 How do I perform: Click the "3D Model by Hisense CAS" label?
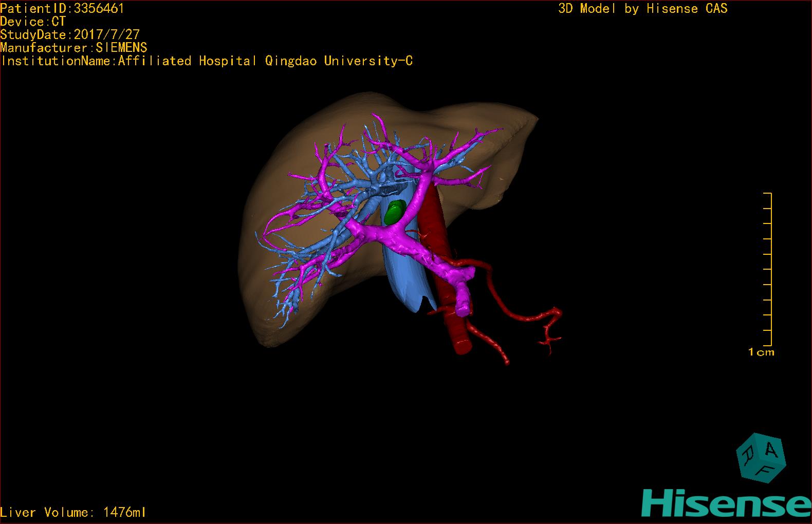pos(643,9)
